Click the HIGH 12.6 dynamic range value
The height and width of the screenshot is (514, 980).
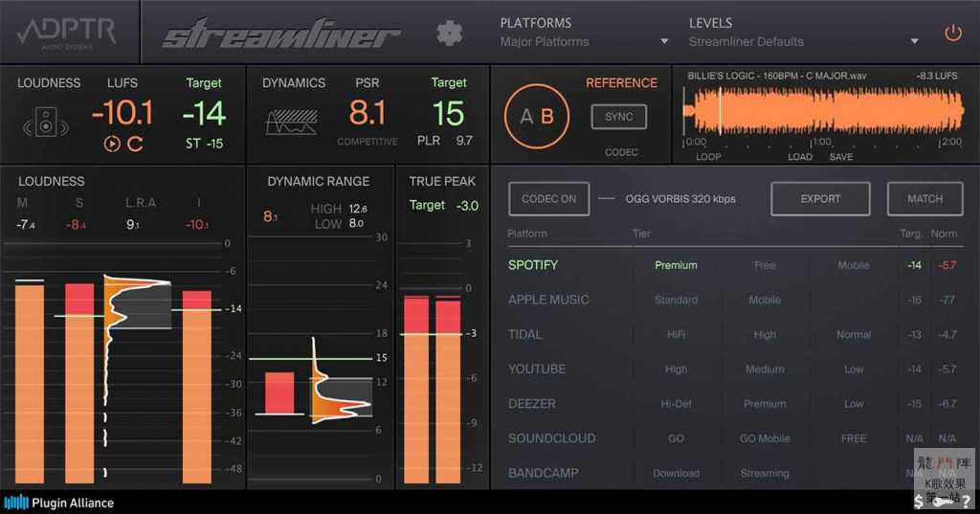tap(358, 209)
